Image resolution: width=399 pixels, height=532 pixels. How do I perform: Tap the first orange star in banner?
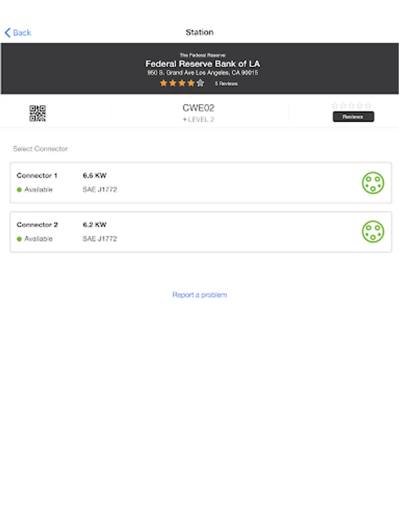(x=164, y=83)
